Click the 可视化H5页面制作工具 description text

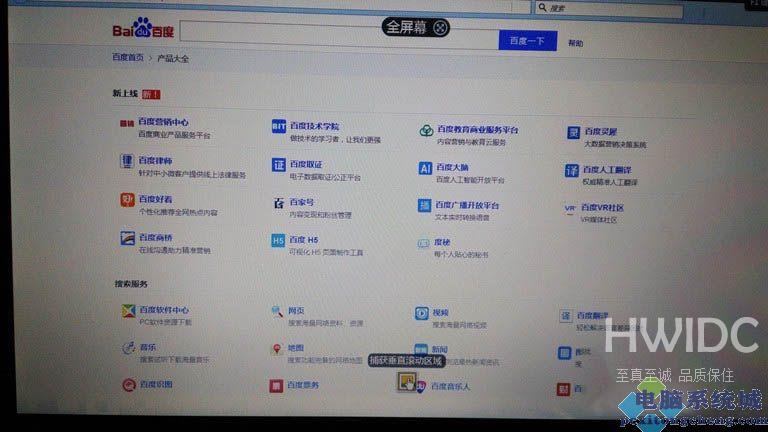(326, 252)
